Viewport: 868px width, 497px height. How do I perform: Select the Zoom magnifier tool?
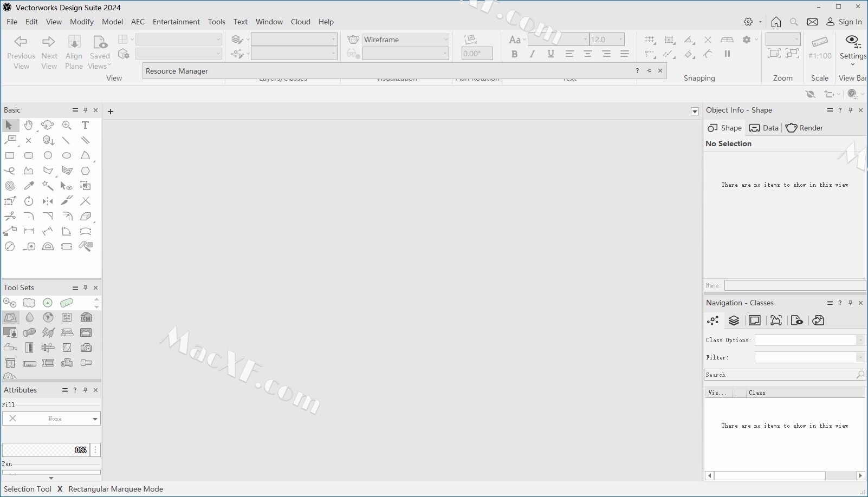pyautogui.click(x=67, y=125)
